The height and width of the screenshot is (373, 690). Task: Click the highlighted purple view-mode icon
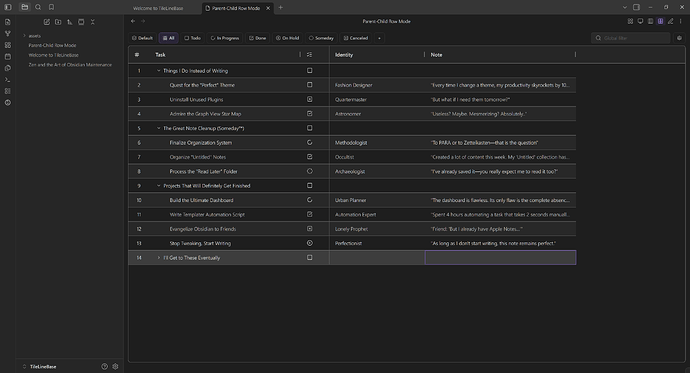[x=661, y=21]
